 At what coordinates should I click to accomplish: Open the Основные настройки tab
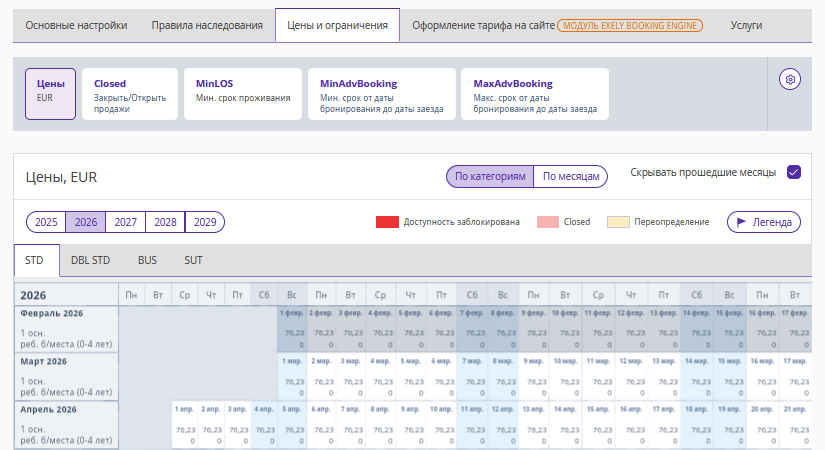[x=76, y=25]
